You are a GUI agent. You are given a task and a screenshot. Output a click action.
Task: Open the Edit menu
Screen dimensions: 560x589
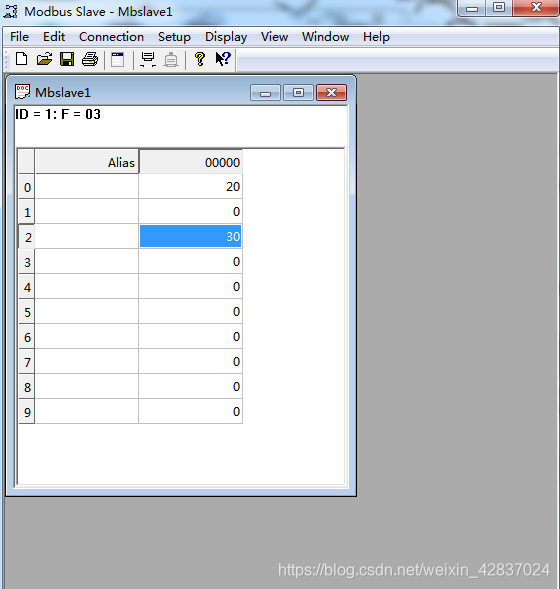tap(54, 37)
